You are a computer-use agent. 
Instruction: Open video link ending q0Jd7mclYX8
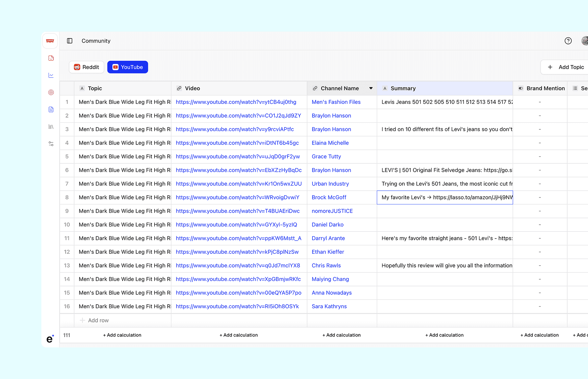coord(238,265)
